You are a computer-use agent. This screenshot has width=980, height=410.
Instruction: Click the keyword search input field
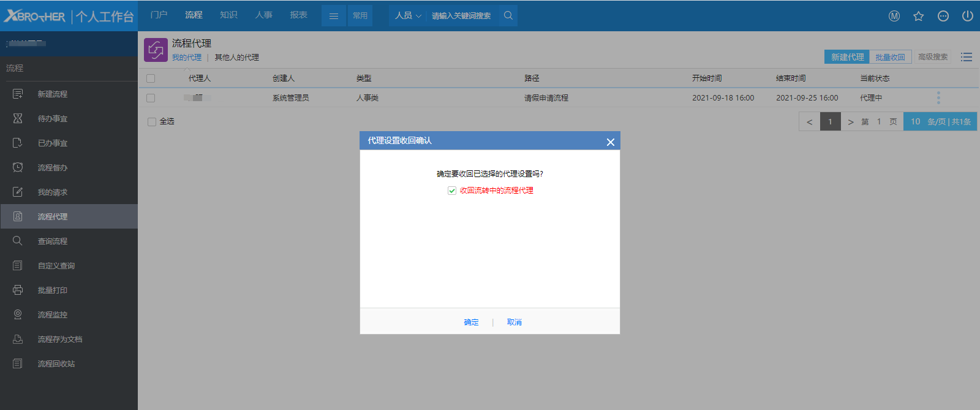click(462, 16)
